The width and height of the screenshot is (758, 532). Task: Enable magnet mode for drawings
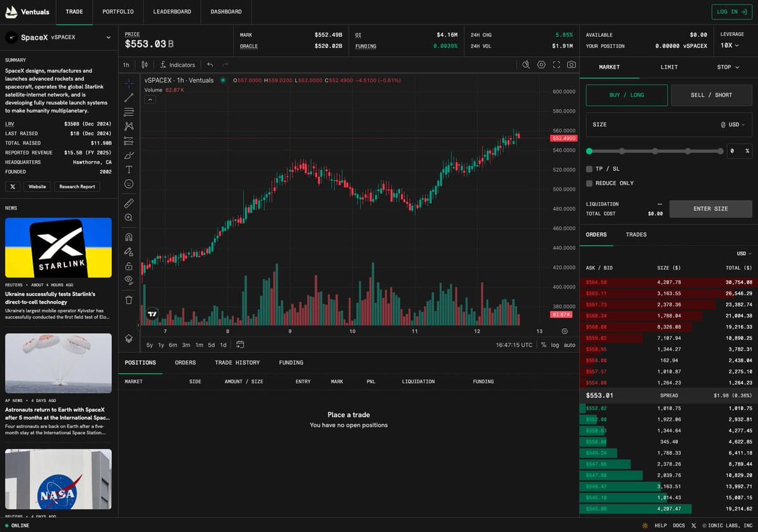point(129,237)
